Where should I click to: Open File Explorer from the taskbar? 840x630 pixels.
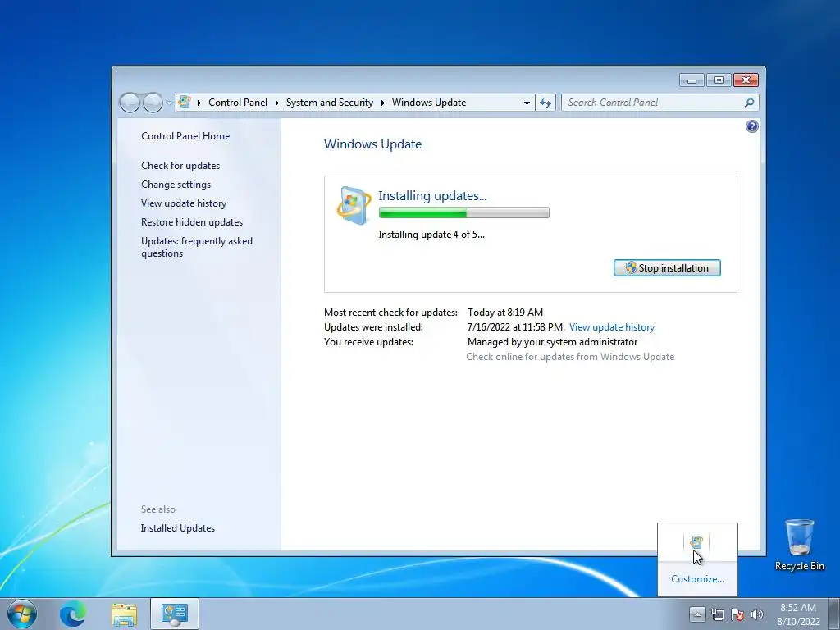(x=124, y=614)
